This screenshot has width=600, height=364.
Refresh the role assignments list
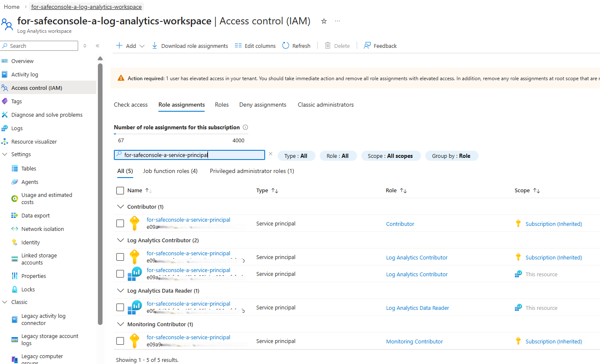pos(296,46)
